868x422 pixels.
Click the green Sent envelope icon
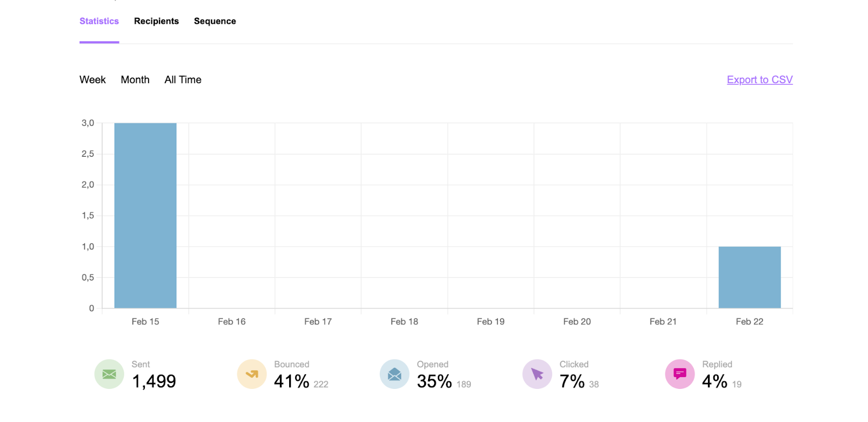tap(109, 374)
